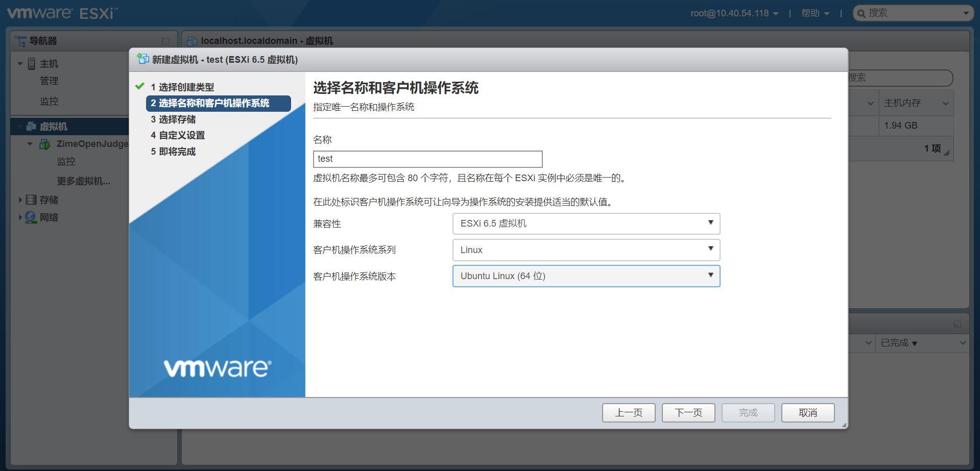Open the 帮助 help menu
The height and width of the screenshot is (471, 980).
[815, 13]
